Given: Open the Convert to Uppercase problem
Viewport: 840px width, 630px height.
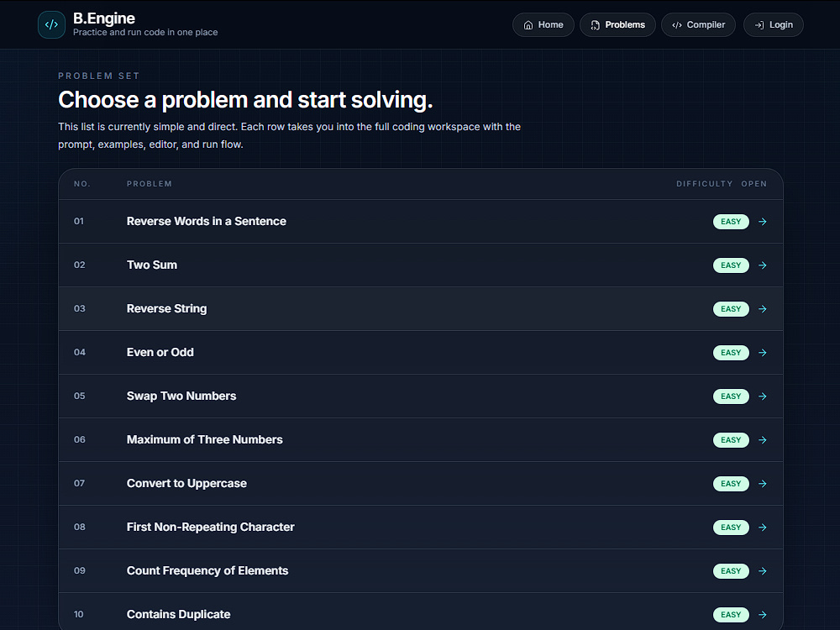Looking at the screenshot, I should (x=186, y=483).
